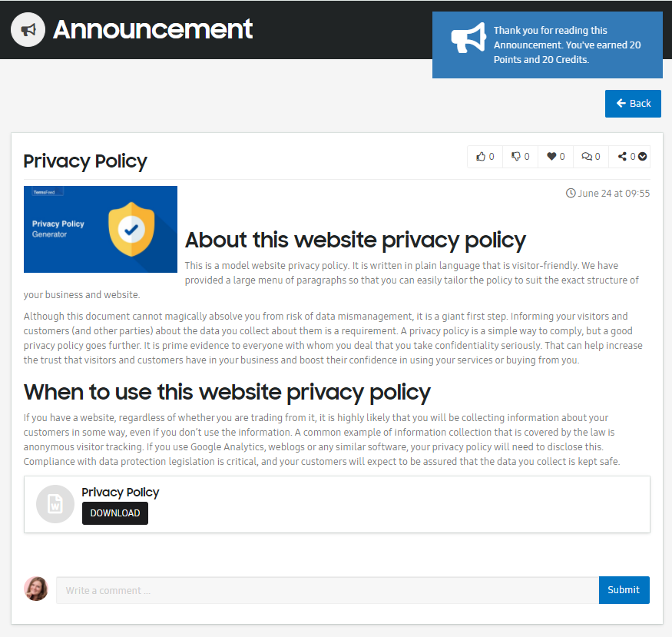The image size is (672, 637).
Task: Click the Privacy Policy attachment title
Action: point(121,492)
